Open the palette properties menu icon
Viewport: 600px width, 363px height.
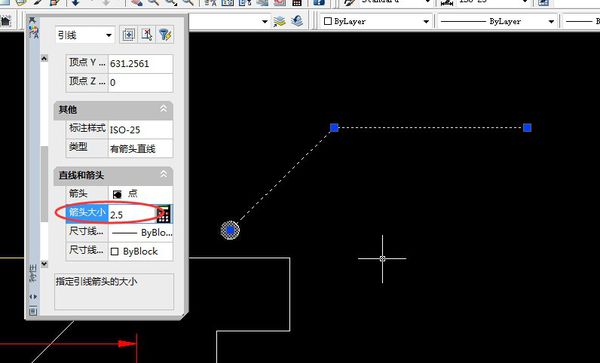click(x=33, y=311)
